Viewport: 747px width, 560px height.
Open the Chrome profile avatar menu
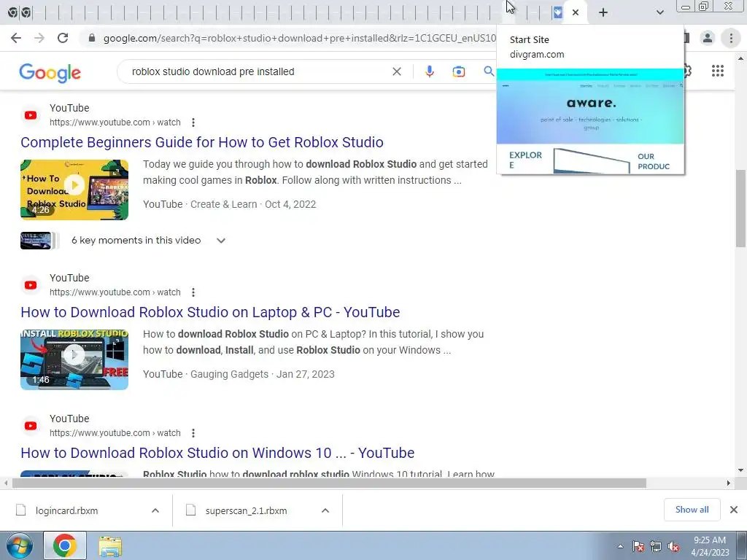708,38
